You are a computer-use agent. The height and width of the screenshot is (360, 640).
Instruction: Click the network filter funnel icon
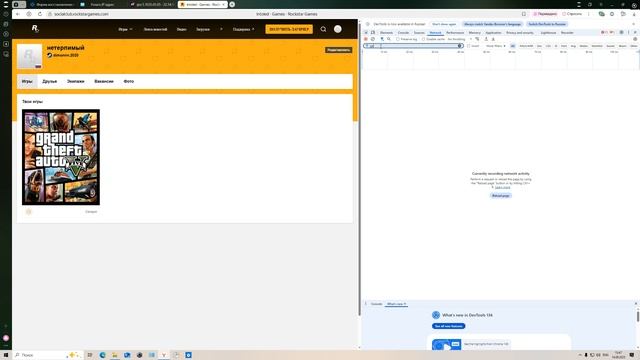382,39
